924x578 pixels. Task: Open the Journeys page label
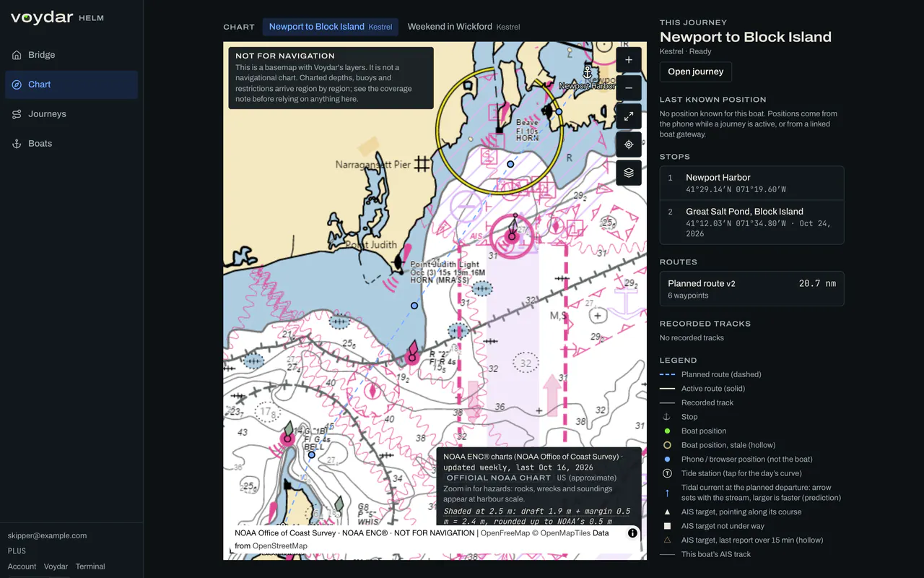(47, 114)
